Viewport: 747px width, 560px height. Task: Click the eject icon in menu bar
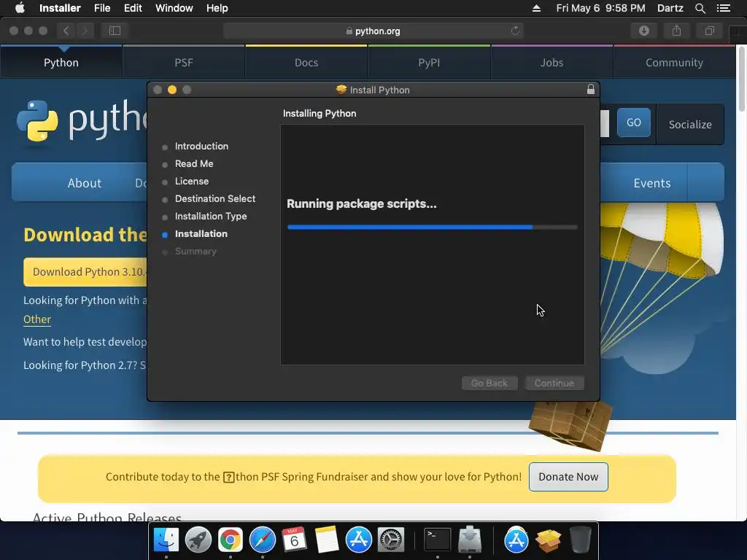tap(536, 8)
